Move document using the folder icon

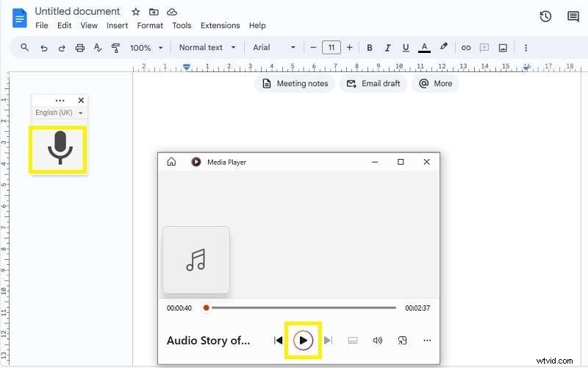pyautogui.click(x=154, y=12)
